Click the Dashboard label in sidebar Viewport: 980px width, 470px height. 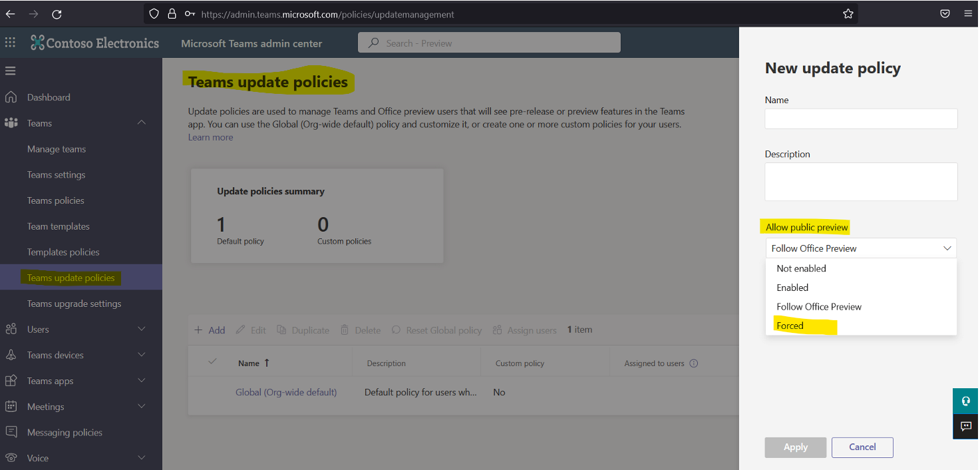49,97
